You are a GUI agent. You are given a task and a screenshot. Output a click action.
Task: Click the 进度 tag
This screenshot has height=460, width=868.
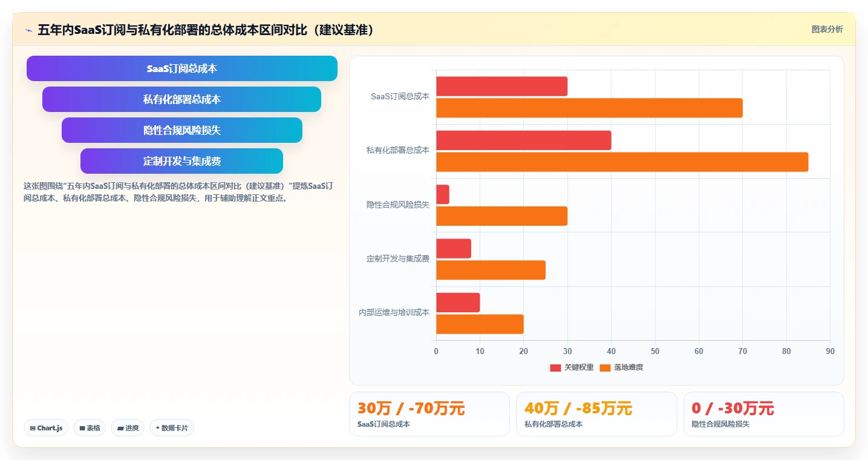128,428
